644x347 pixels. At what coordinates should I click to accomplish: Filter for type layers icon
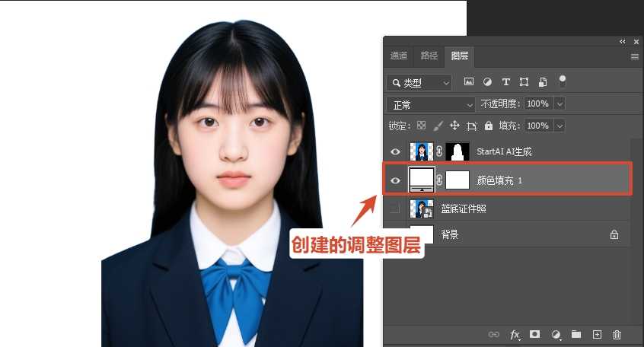point(506,81)
